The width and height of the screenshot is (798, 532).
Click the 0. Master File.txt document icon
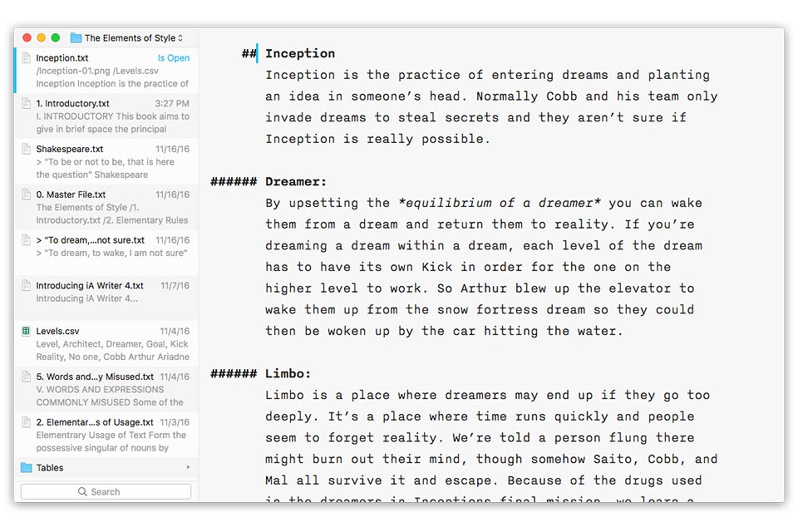26,195
